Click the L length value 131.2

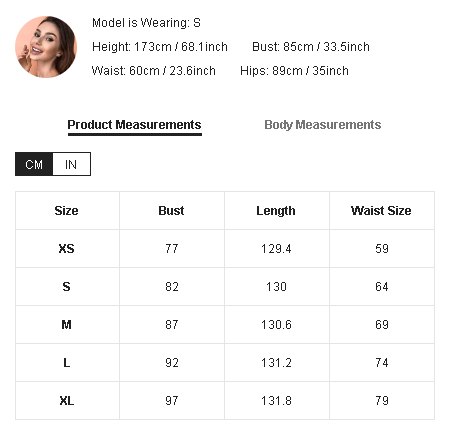point(276,363)
